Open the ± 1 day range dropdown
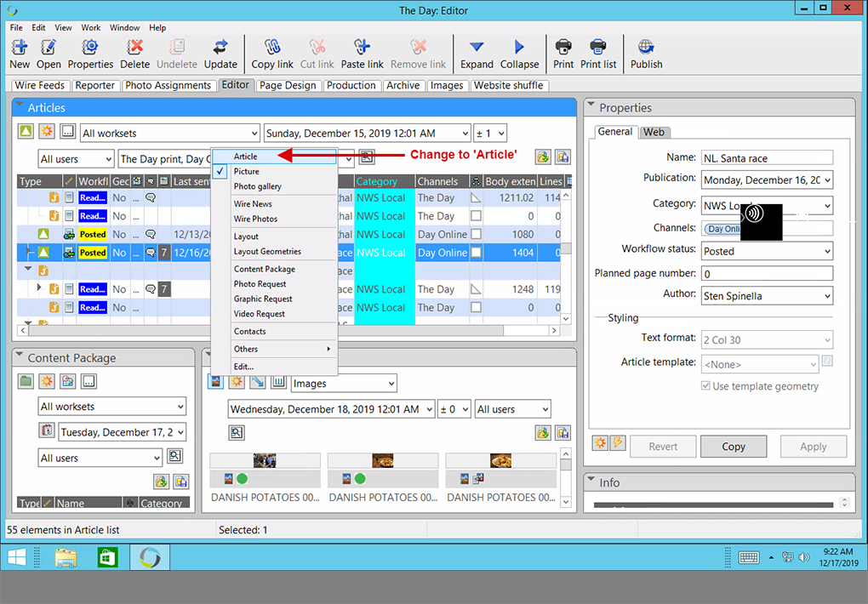 pos(490,134)
